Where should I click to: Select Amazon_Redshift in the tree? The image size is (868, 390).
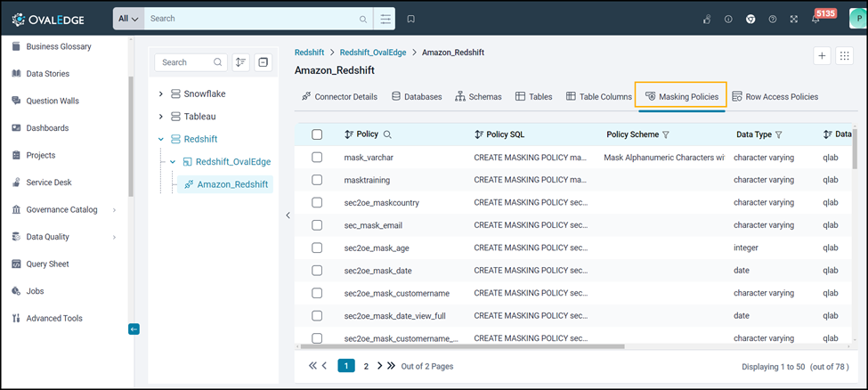pyautogui.click(x=225, y=184)
